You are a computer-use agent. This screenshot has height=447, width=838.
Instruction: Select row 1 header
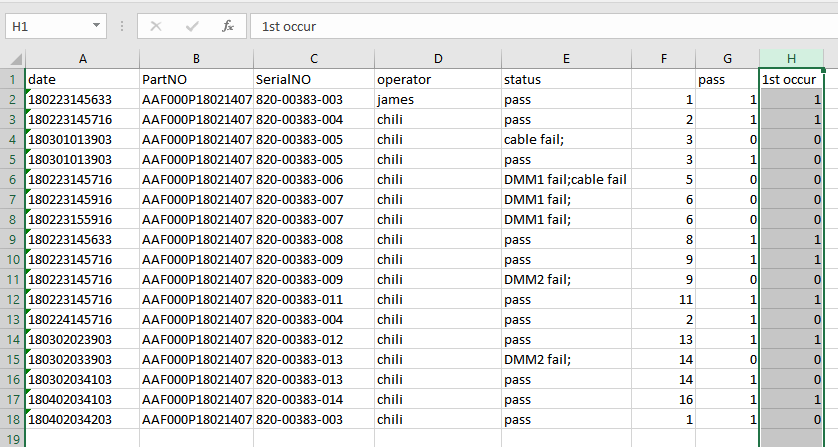(x=12, y=80)
